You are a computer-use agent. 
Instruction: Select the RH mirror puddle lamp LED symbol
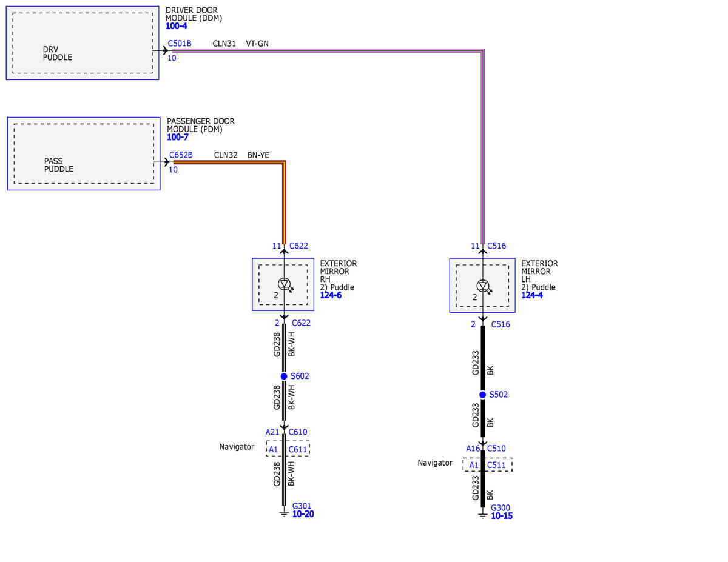[285, 283]
